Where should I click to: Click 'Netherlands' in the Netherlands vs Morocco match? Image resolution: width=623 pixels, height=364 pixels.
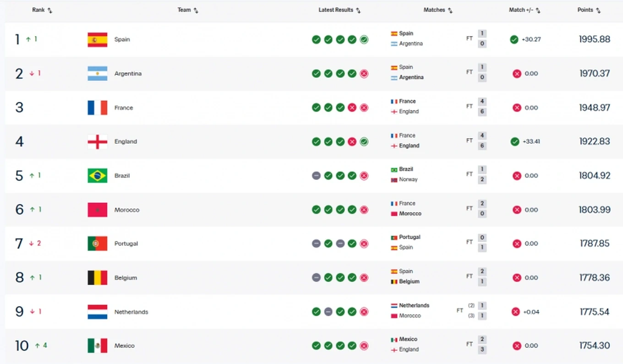pos(414,306)
